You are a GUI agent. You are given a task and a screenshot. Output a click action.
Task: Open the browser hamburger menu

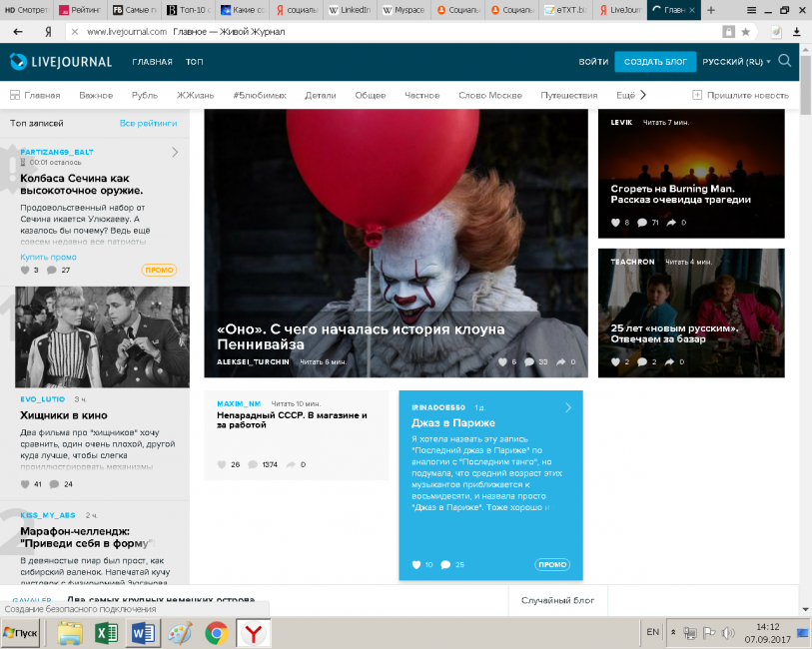pyautogui.click(x=751, y=10)
